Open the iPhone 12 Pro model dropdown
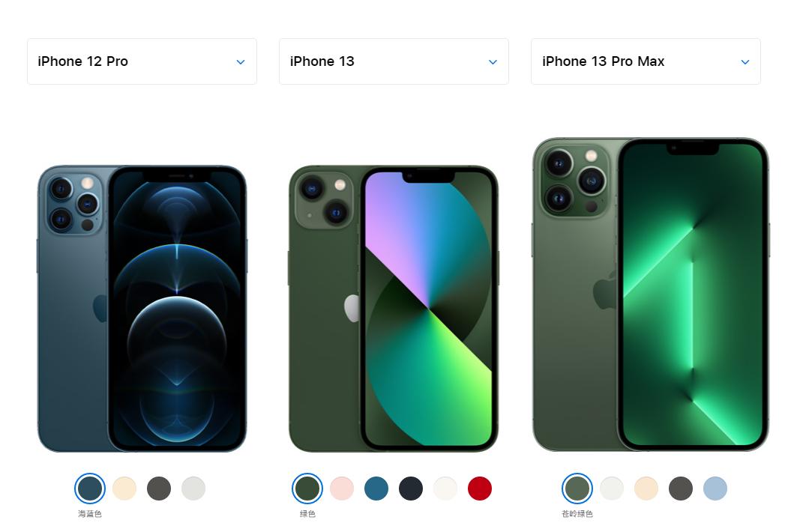Image resolution: width=803 pixels, height=532 pixels. 142,61
